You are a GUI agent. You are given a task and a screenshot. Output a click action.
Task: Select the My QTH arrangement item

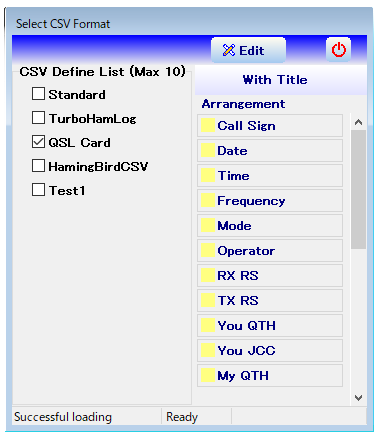point(270,376)
